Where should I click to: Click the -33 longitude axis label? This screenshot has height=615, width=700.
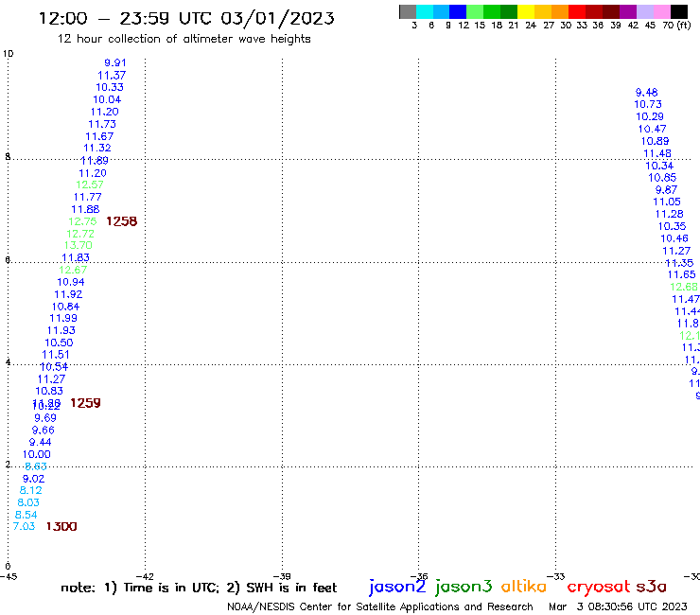click(556, 576)
